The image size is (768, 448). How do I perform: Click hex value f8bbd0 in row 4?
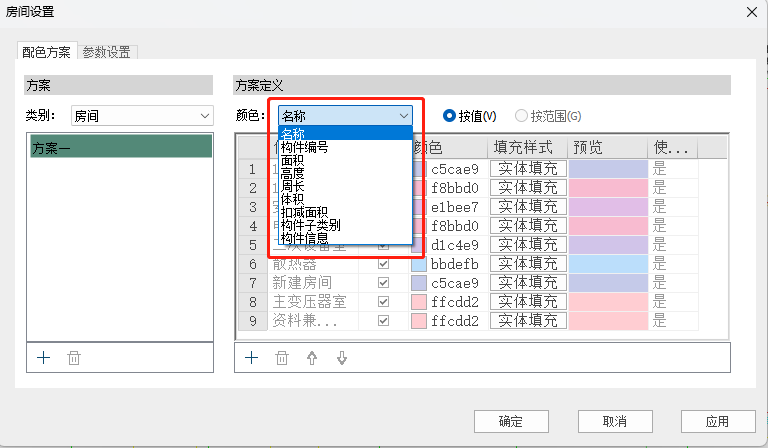(x=455, y=226)
